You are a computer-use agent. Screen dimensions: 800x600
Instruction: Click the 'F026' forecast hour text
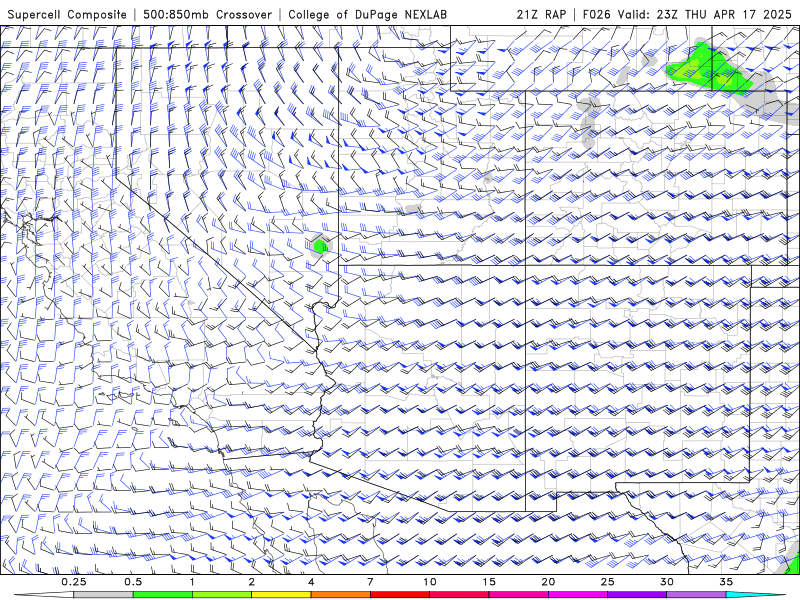(x=596, y=15)
